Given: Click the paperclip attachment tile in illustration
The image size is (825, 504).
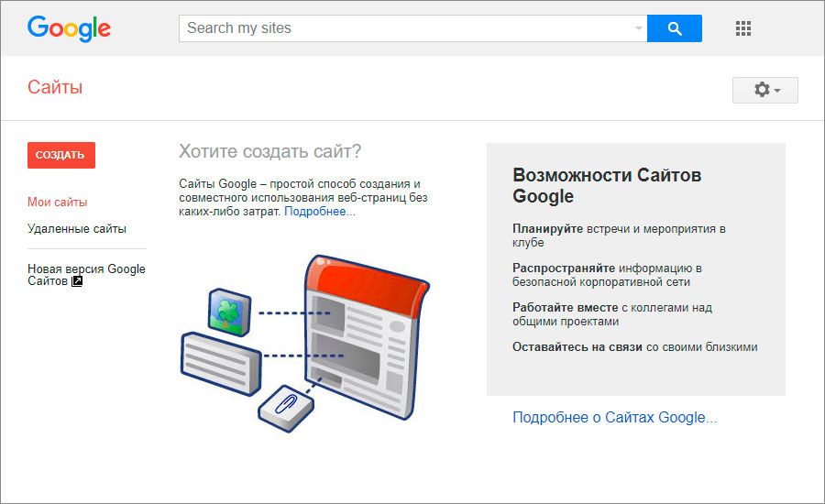Looking at the screenshot, I should click(286, 409).
